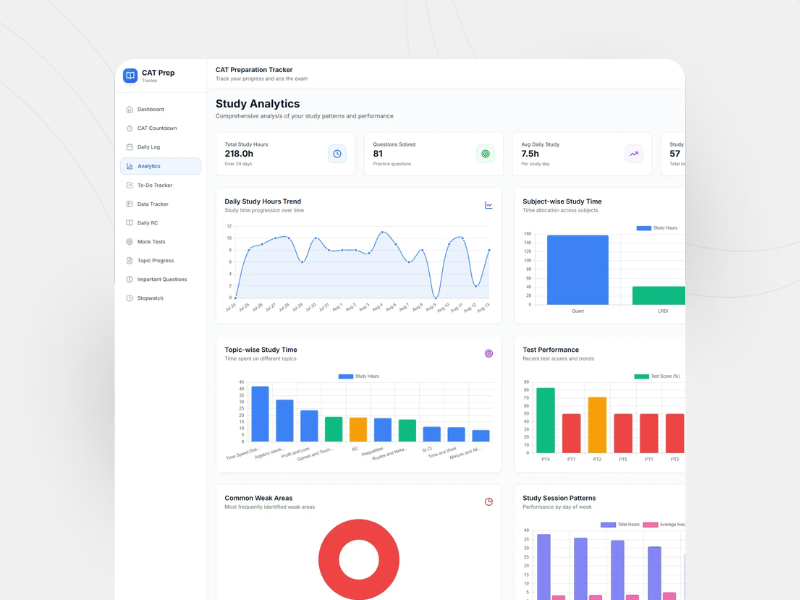This screenshot has width=800, height=600.
Task: Open the CAT Countdown page
Action: coord(157,128)
